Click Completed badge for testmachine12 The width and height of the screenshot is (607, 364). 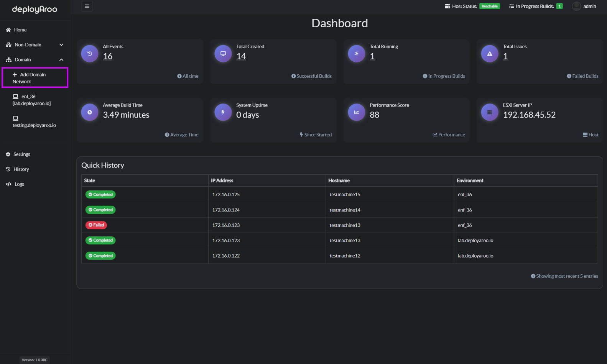(x=100, y=256)
